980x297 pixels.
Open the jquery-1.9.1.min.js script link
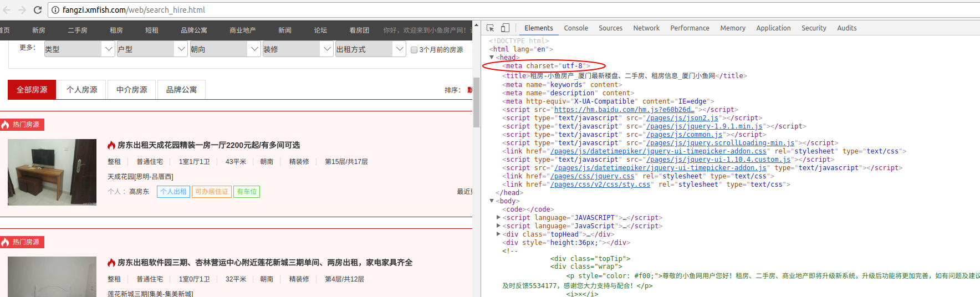[704, 126]
